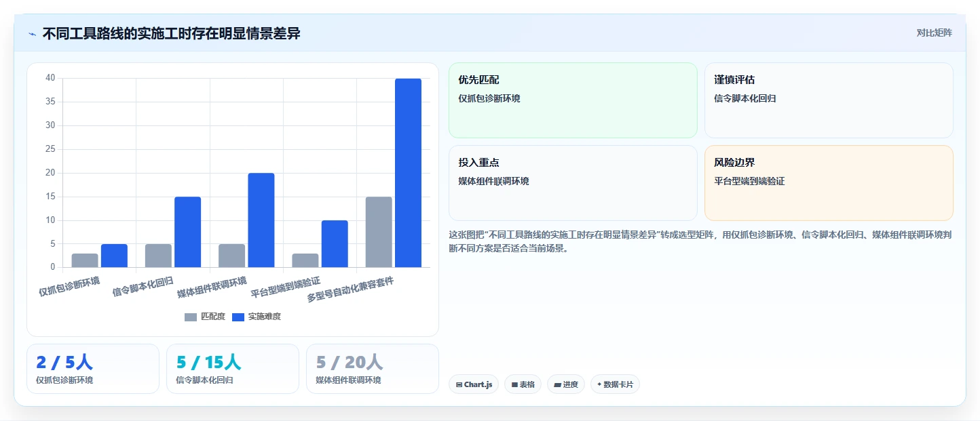The width and height of the screenshot is (980, 421).
Task: Click the axis label 仅抓包诊断环境
Action: pos(69,286)
